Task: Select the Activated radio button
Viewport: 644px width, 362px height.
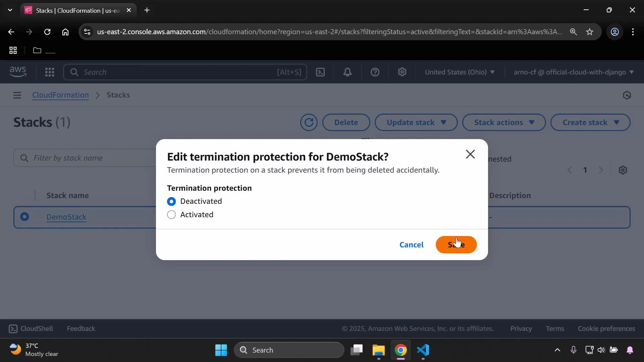Action: (x=172, y=215)
